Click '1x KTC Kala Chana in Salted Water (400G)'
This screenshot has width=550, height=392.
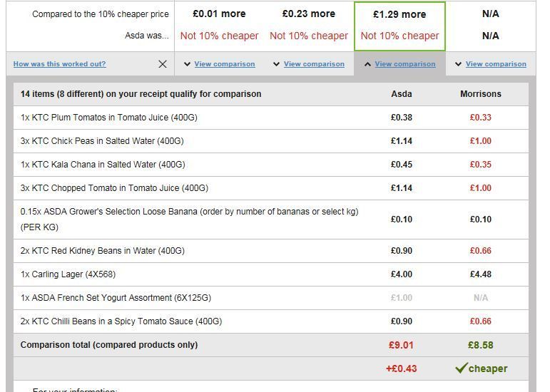(103, 165)
